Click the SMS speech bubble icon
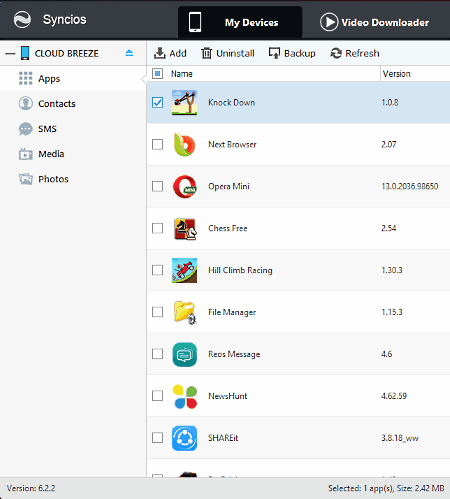Viewport: 450px width, 499px height. point(26,129)
